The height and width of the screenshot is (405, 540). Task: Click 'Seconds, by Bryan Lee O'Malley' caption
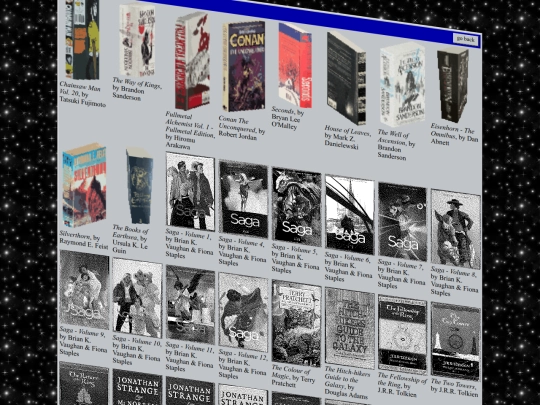coord(288,118)
